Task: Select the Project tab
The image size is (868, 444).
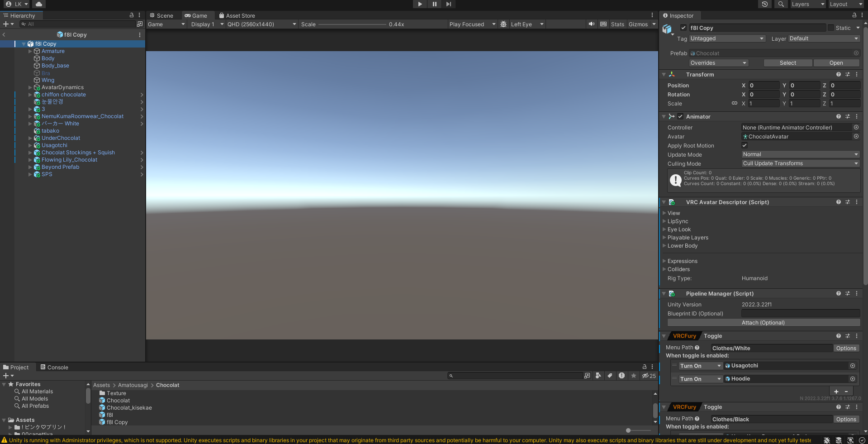Action: coord(16,367)
